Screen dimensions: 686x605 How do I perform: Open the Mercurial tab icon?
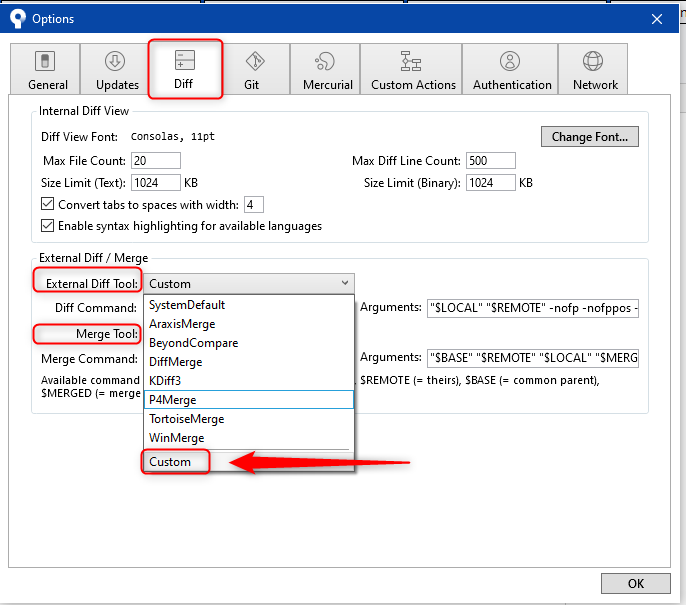[x=324, y=61]
